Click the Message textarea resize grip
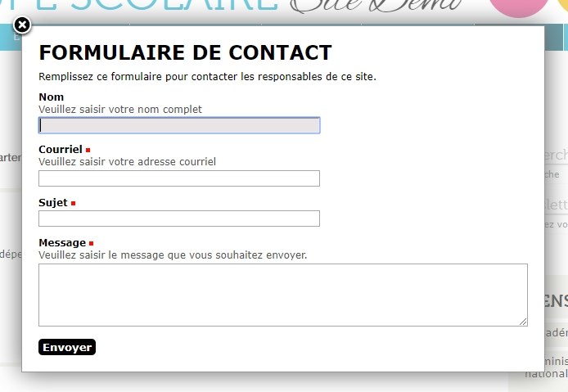 coord(523,322)
